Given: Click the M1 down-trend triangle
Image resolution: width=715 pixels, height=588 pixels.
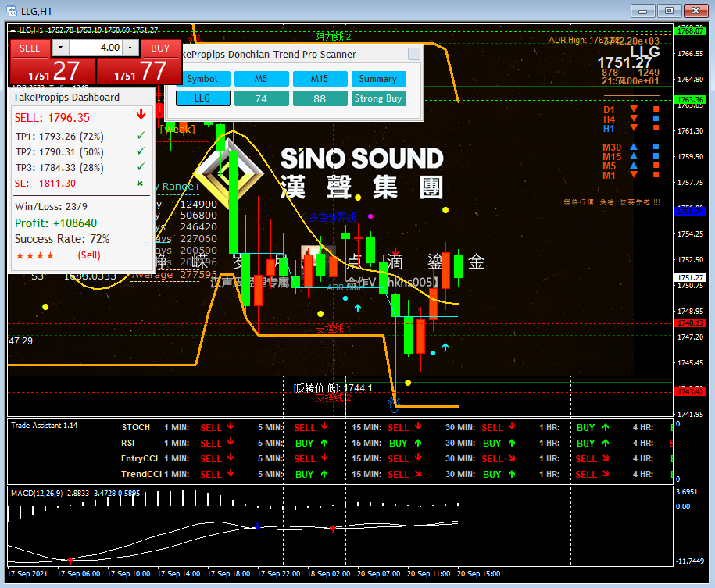Looking at the screenshot, I should tap(634, 175).
